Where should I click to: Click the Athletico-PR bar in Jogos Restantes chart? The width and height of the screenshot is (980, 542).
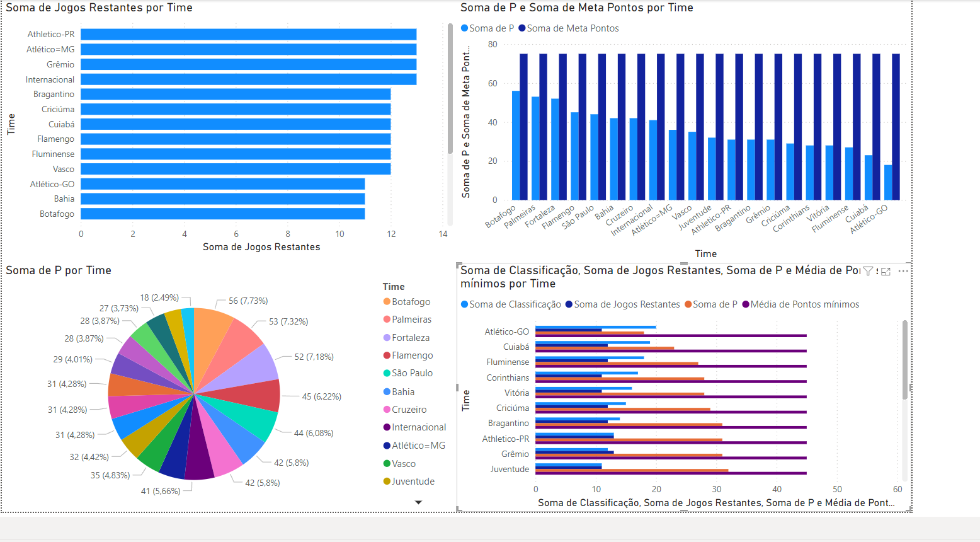(248, 34)
